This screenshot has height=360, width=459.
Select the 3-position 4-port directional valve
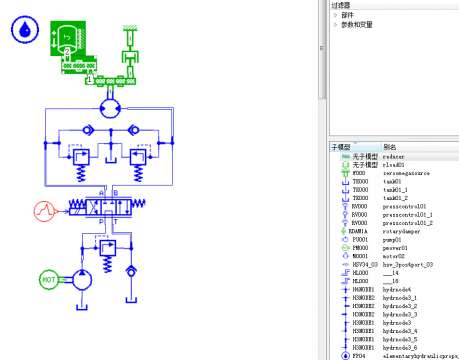[x=107, y=207]
